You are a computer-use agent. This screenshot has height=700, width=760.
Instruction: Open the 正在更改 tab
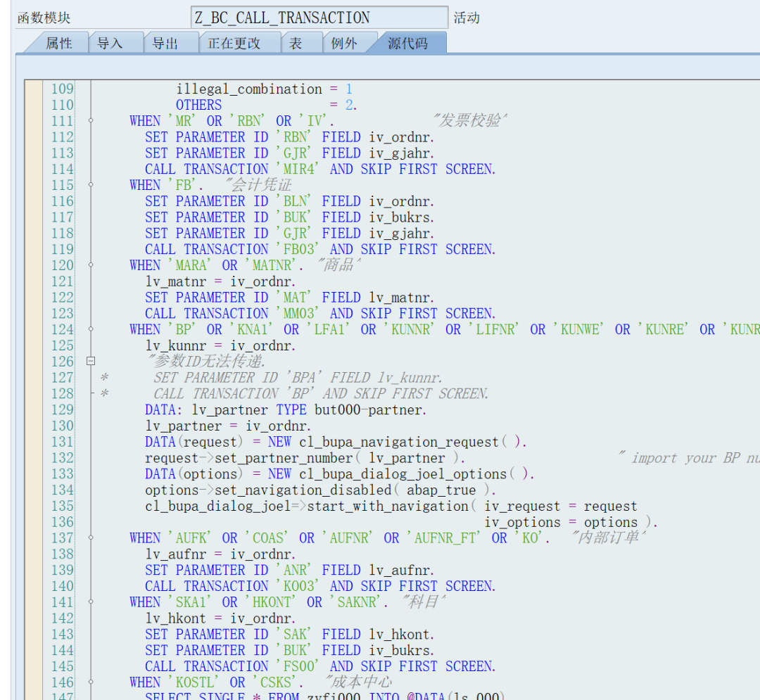(x=234, y=43)
